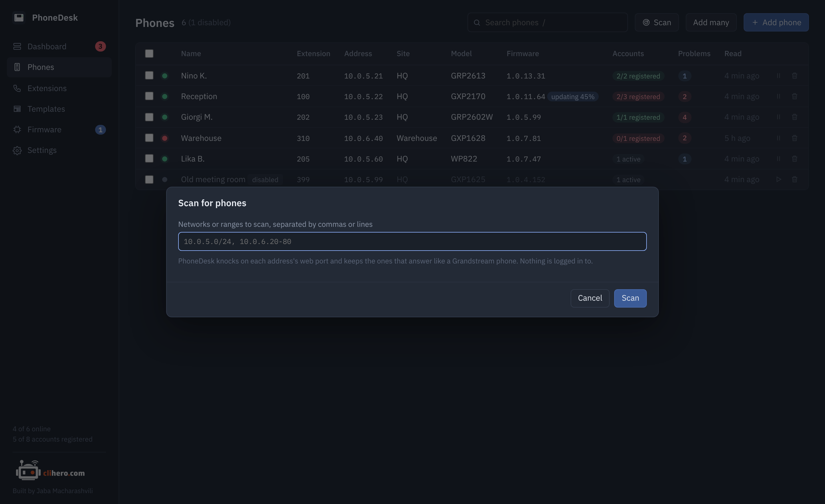This screenshot has height=504, width=825.
Task: Cancel the Scan for phones dialog
Action: tap(590, 298)
